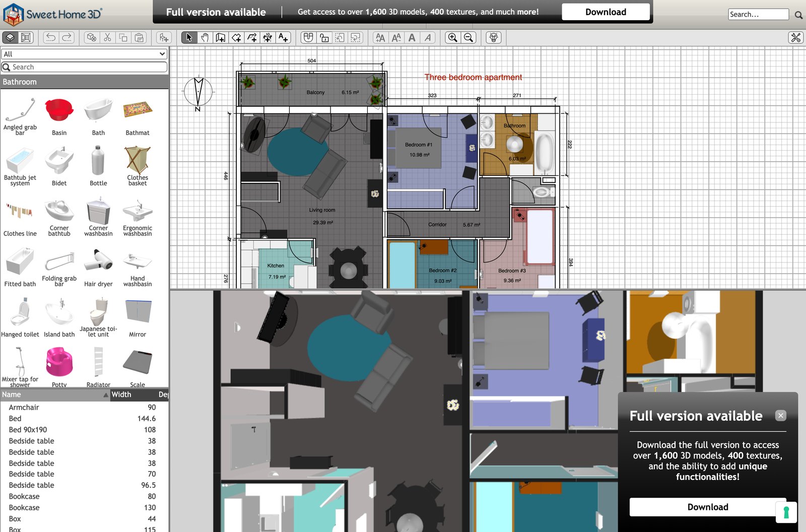Select the Fitted bath catalog item
Screen dimensions: 806x532
(x=20, y=268)
